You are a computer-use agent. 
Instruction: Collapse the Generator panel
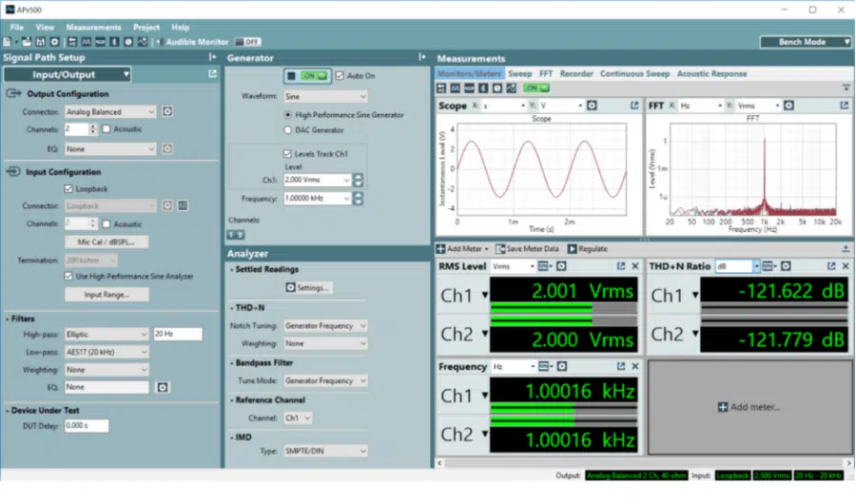click(422, 57)
